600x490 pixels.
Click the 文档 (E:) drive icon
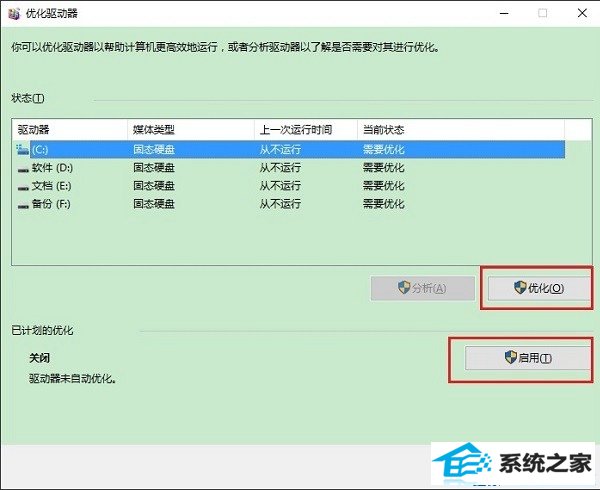(23, 188)
